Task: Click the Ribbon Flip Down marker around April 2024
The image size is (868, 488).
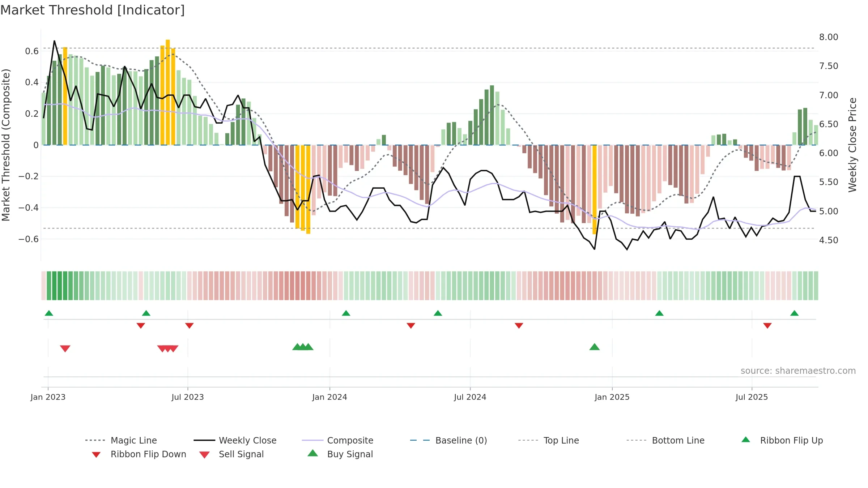Action: pyautogui.click(x=411, y=326)
